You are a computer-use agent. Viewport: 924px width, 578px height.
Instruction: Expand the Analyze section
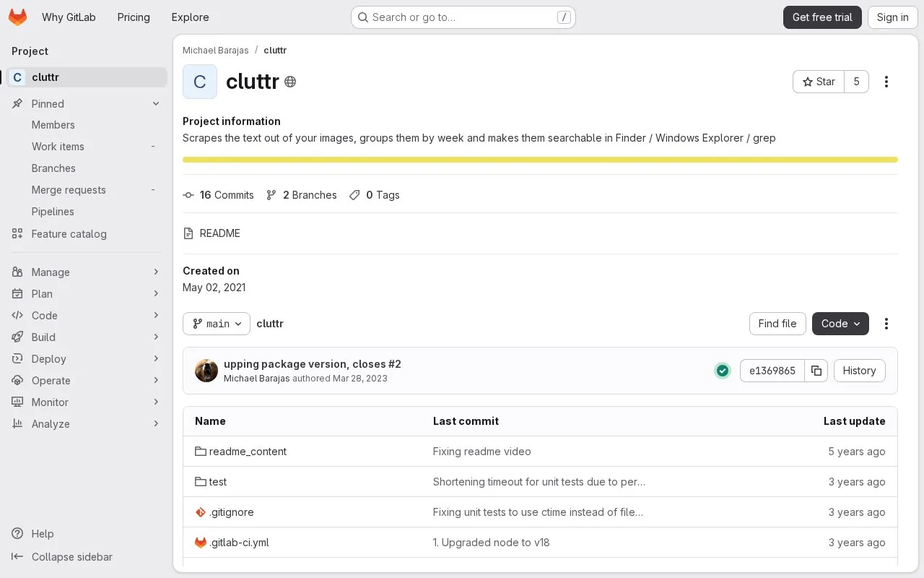[x=87, y=424]
